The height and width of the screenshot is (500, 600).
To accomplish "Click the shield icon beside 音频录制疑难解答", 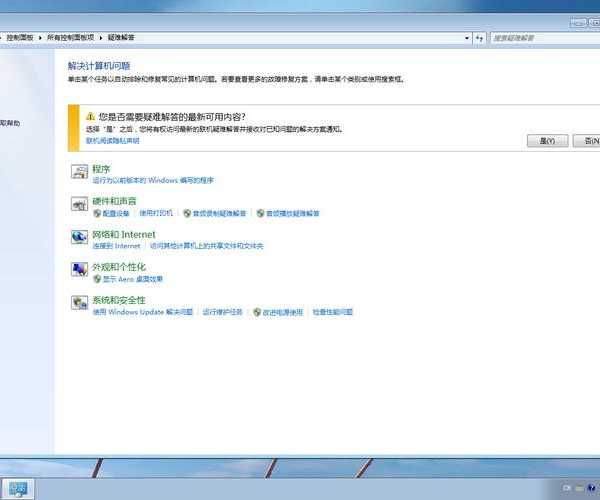I will (187, 213).
